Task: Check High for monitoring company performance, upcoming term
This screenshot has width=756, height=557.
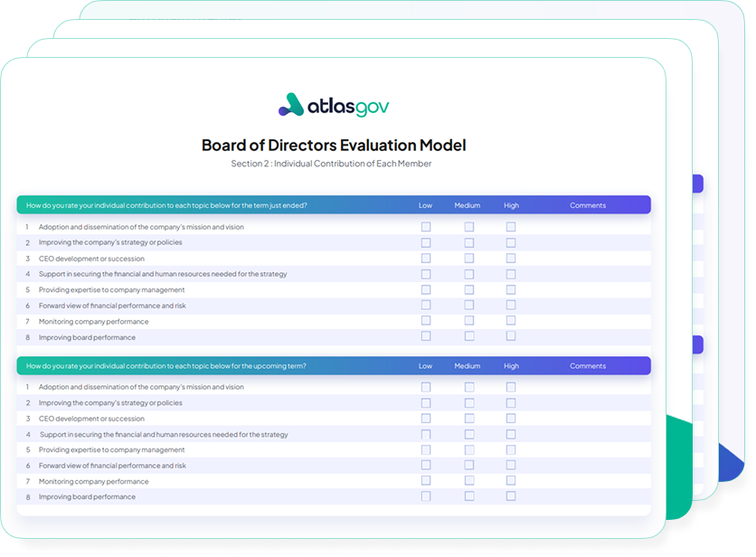Action: pos(511,480)
